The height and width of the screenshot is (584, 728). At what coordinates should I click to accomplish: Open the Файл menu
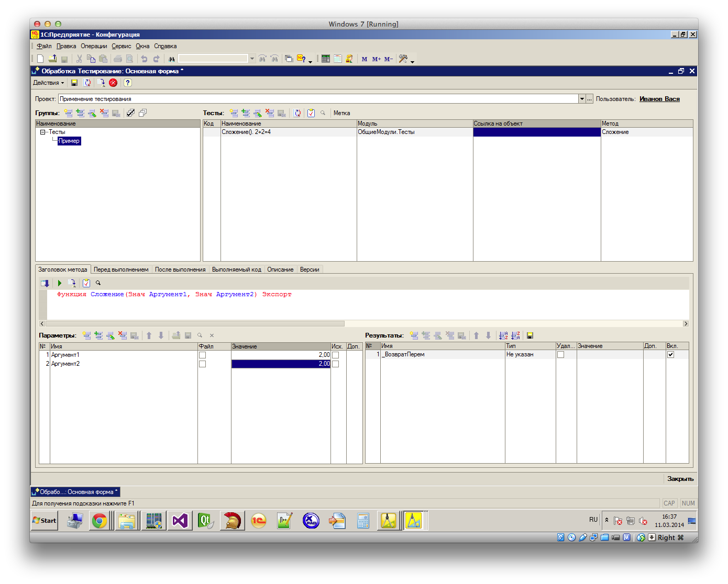coord(44,46)
